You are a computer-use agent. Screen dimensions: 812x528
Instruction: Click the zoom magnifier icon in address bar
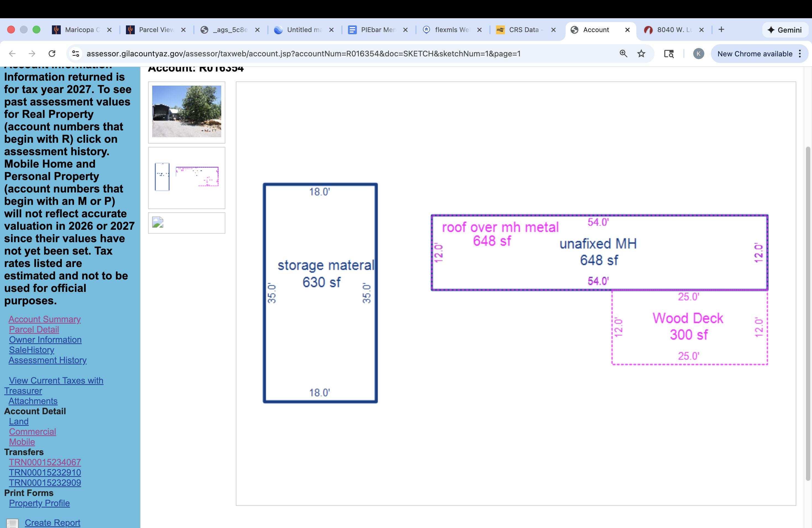623,54
